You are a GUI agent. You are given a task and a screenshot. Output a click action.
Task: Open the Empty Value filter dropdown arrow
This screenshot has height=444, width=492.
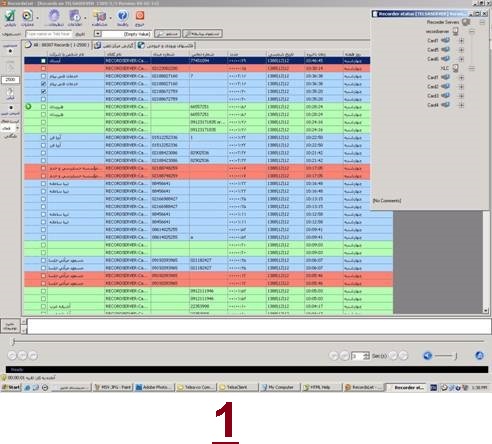tap(97, 34)
